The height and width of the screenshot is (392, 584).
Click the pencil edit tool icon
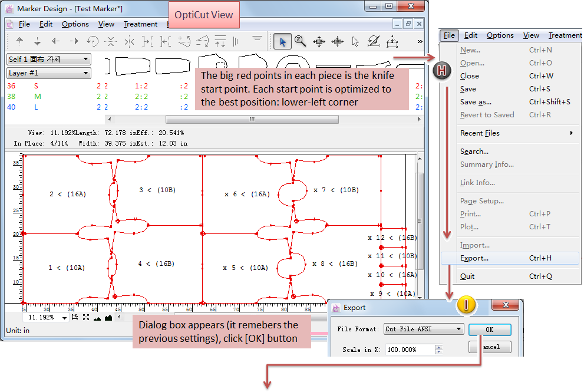pyautogui.click(x=374, y=41)
